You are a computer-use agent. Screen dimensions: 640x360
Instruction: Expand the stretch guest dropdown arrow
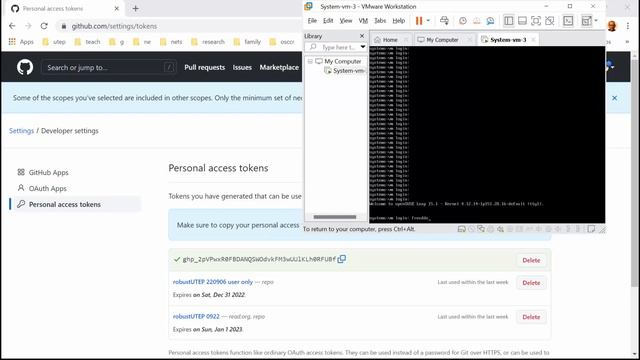(x=596, y=20)
